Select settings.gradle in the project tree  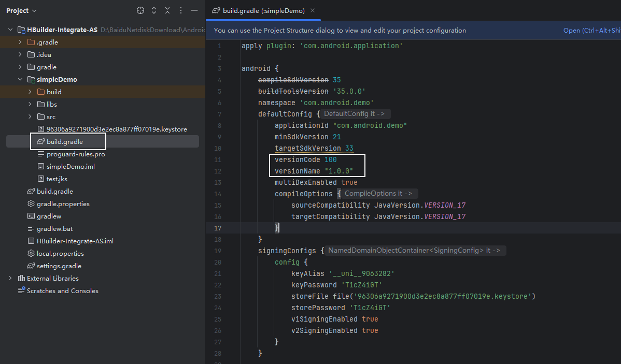coord(59,266)
